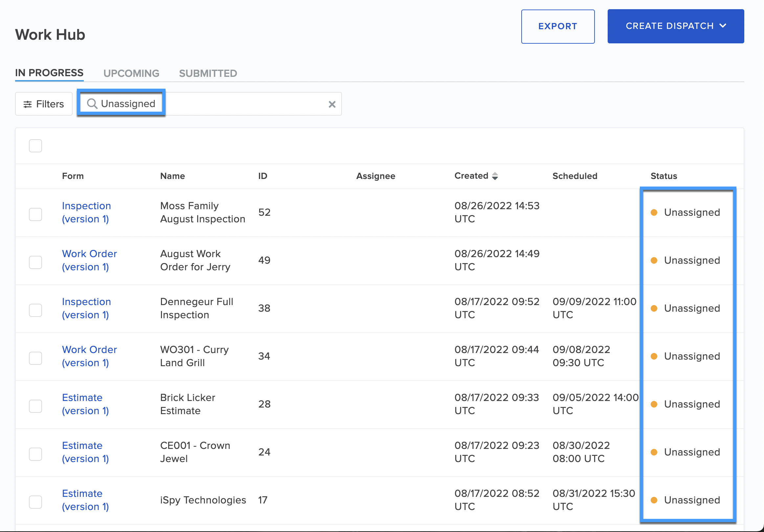Open Estimate (version 1) link for ID 17
Viewport: 764px width, 532px height.
[85, 500]
